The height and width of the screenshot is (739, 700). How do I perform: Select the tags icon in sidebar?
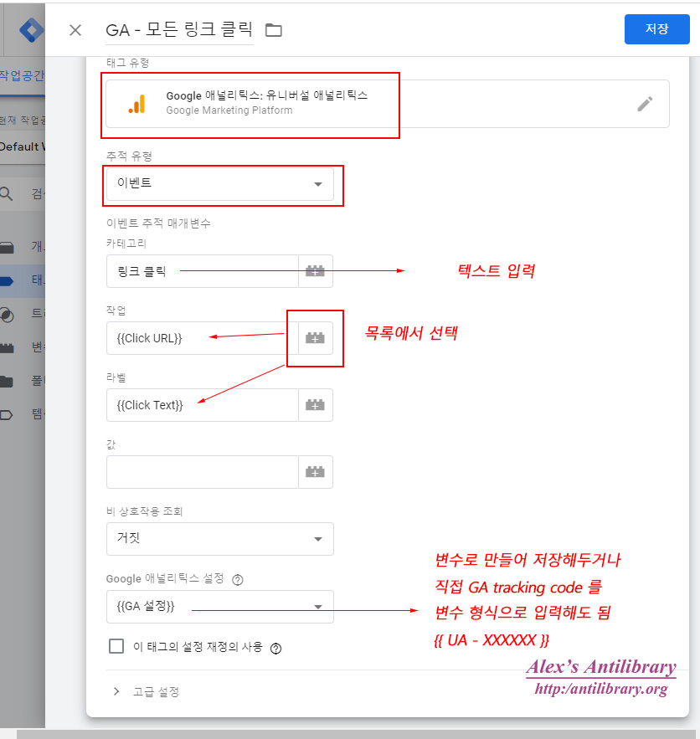click(x=7, y=281)
